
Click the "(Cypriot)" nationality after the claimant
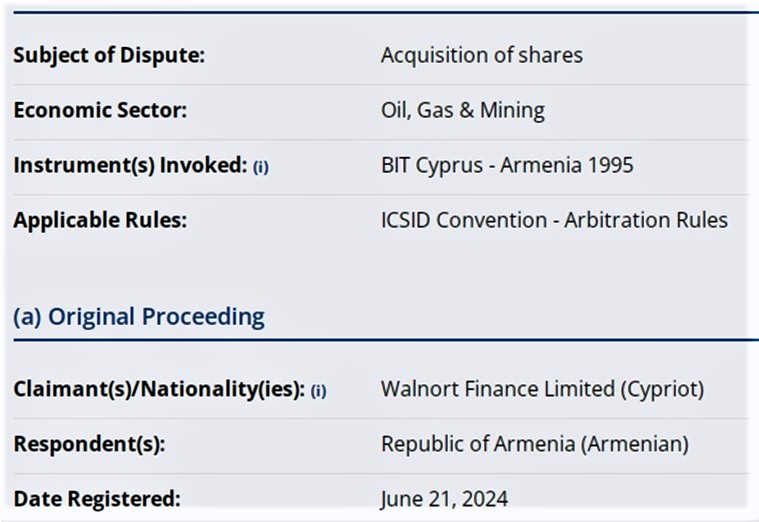click(x=670, y=389)
